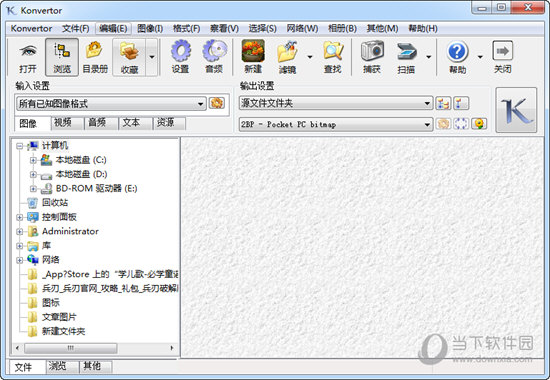
Task: Expand 本地磁盘 (D:) node
Action: [x=33, y=174]
